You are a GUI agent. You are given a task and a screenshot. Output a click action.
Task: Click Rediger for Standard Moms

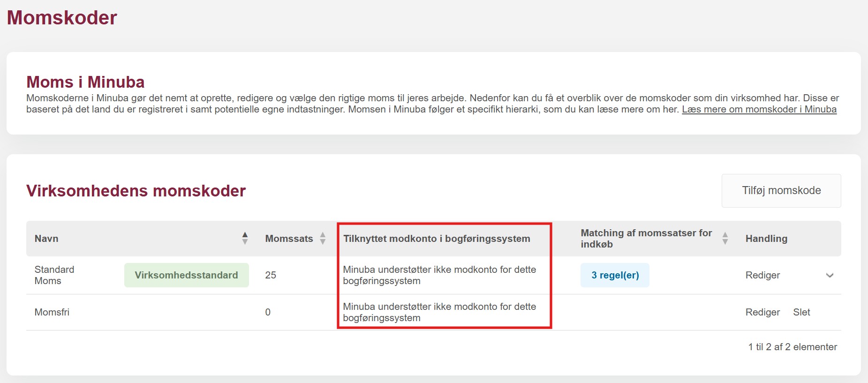click(762, 275)
